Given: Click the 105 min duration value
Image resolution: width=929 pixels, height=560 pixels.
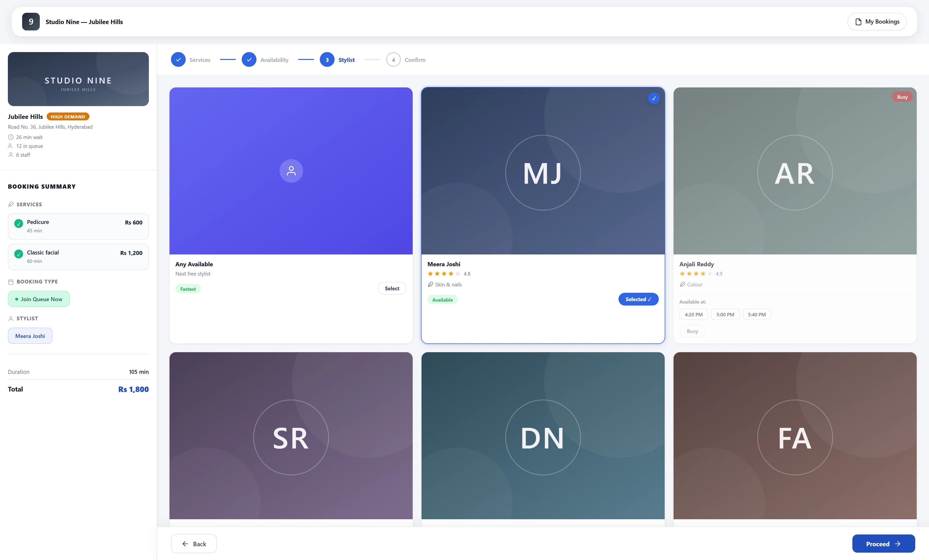Looking at the screenshot, I should click(139, 372).
